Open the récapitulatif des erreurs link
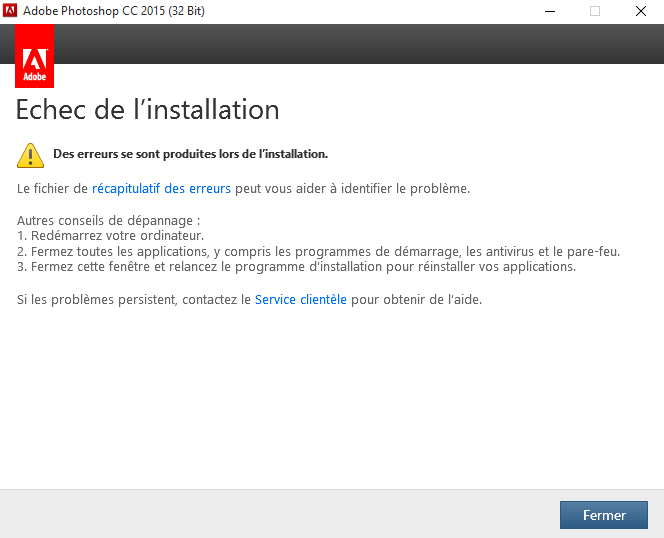Screen dimensions: 664x538 coord(161,189)
